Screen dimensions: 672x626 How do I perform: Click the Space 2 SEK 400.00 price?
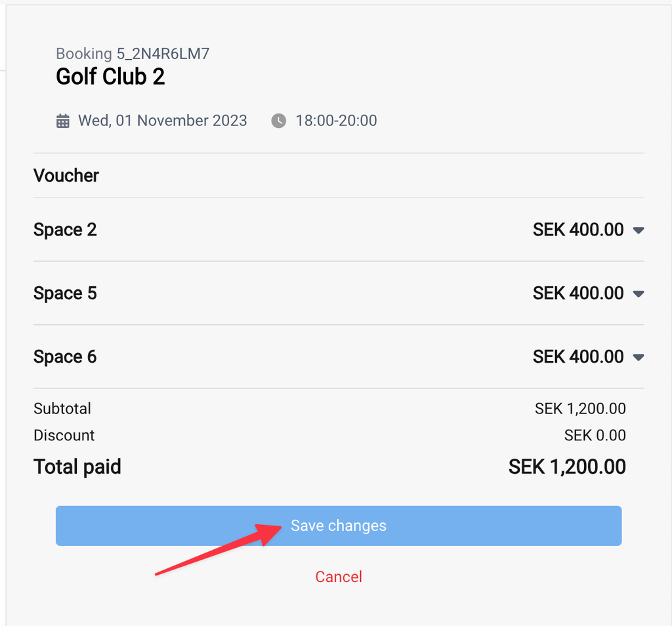[x=578, y=230]
